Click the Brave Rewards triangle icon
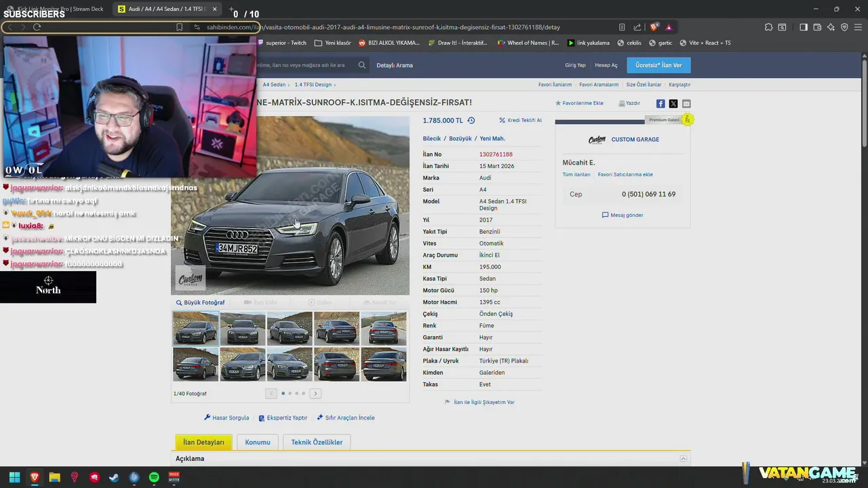Screen dimensions: 868x488 669,27
